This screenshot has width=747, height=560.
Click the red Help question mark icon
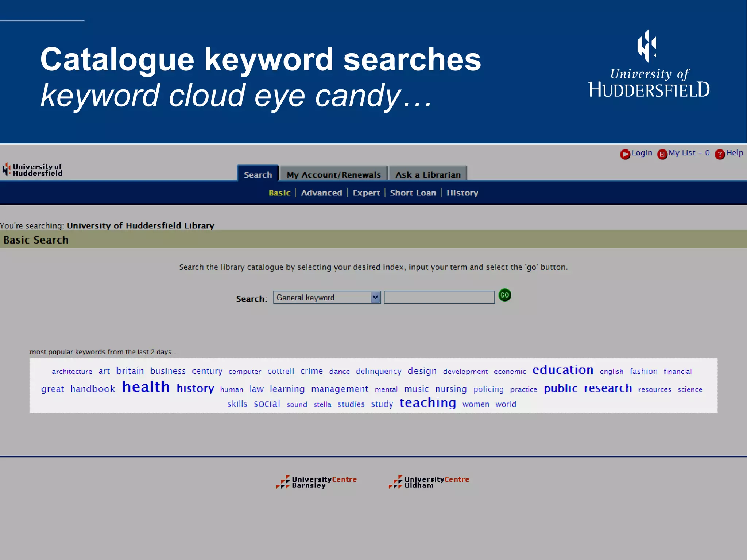(x=719, y=154)
